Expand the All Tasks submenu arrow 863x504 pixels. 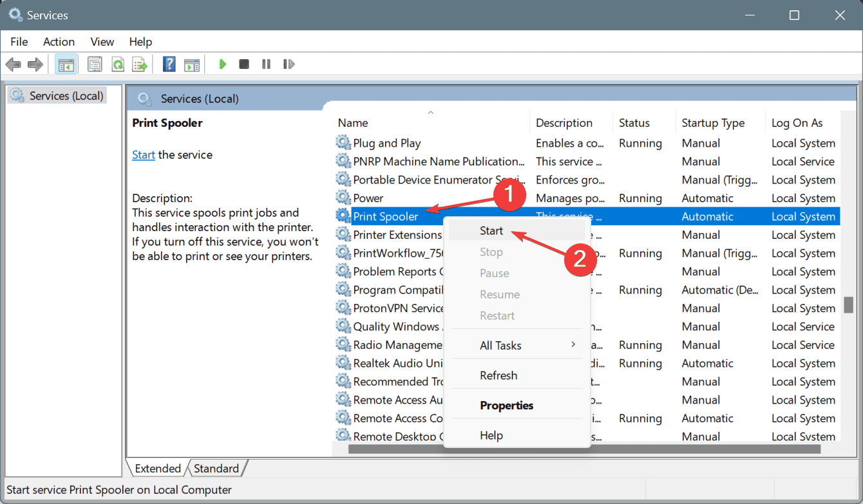(x=573, y=345)
